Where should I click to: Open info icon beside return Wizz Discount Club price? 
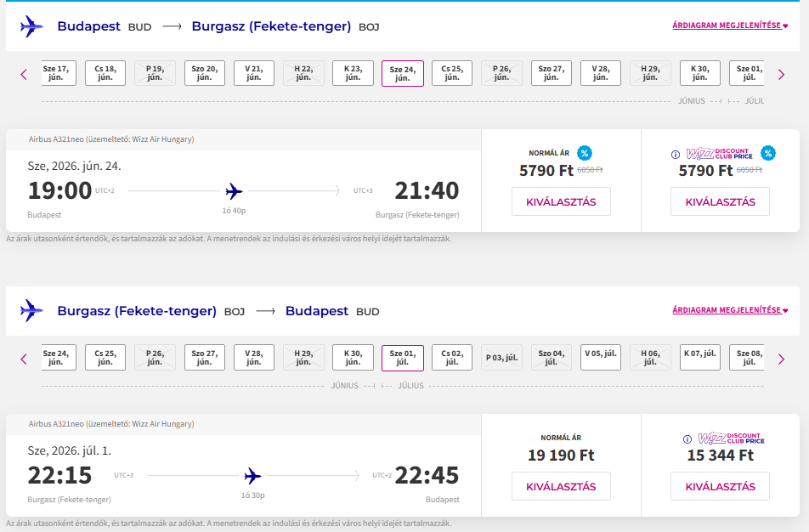(687, 439)
